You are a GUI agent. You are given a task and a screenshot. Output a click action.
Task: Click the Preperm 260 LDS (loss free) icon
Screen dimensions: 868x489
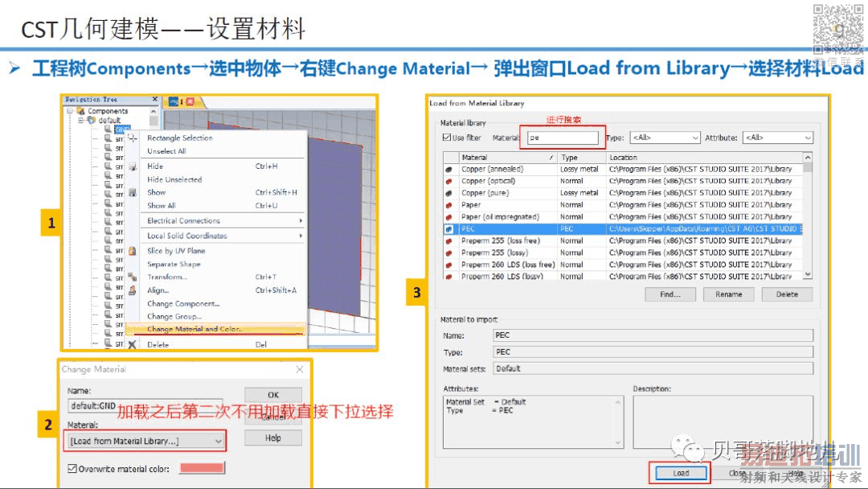(448, 265)
